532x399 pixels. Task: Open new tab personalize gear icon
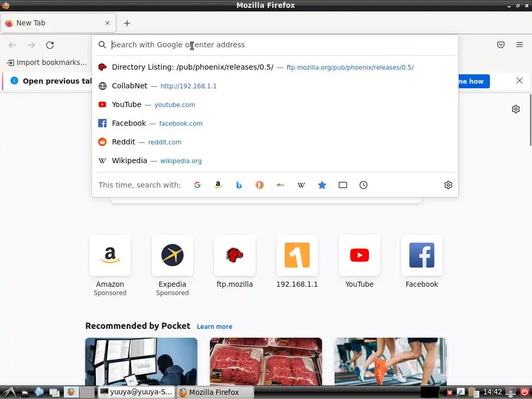[x=516, y=109]
